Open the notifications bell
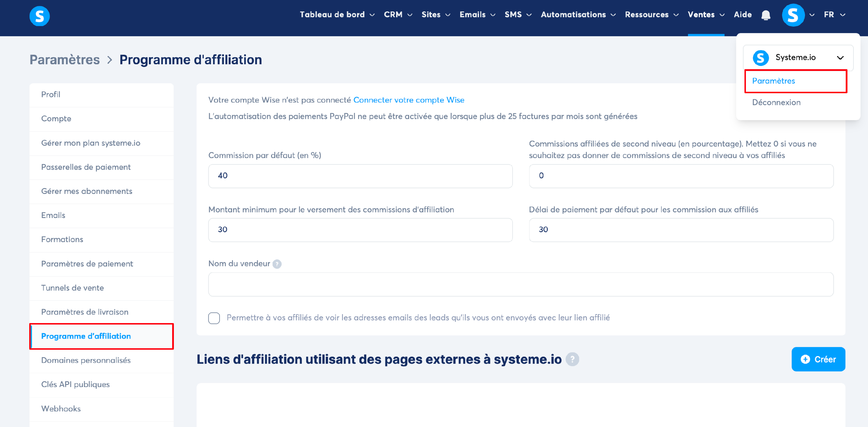This screenshot has width=868, height=427. (766, 15)
